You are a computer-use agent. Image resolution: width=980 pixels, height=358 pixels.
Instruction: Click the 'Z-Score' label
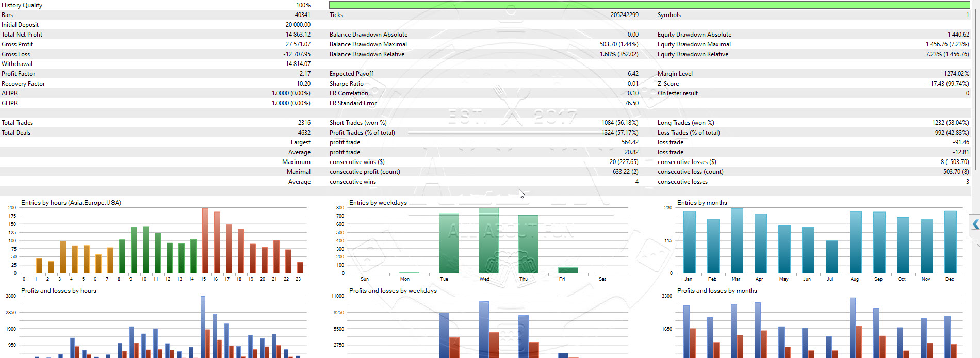point(668,84)
